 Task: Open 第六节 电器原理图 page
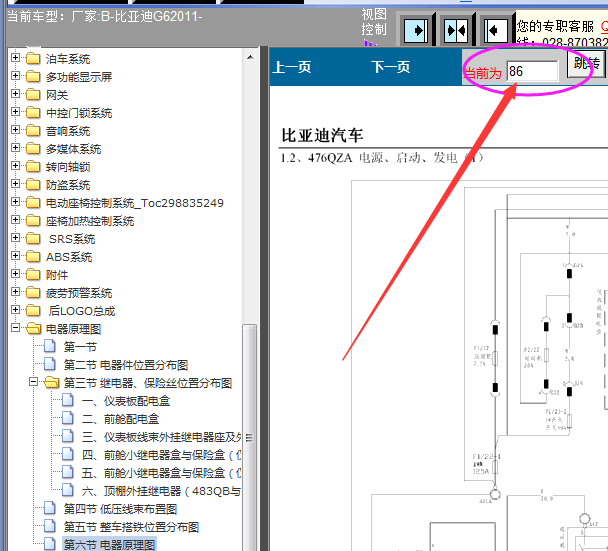109,544
